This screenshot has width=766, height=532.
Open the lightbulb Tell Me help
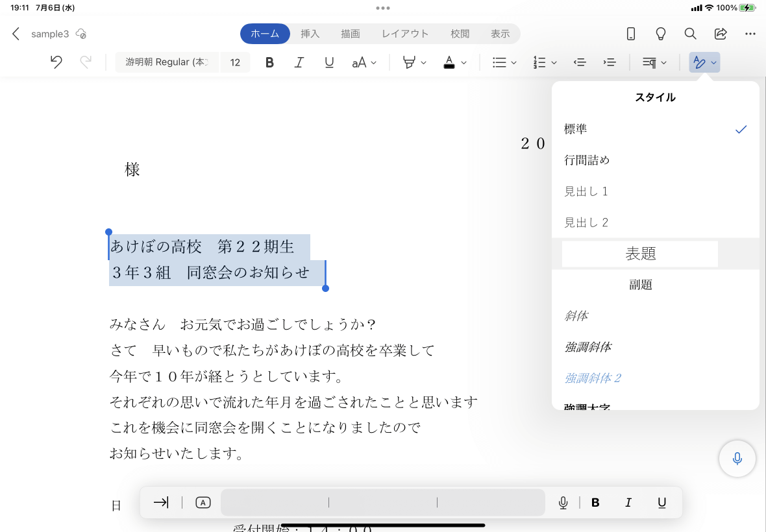[x=660, y=34]
